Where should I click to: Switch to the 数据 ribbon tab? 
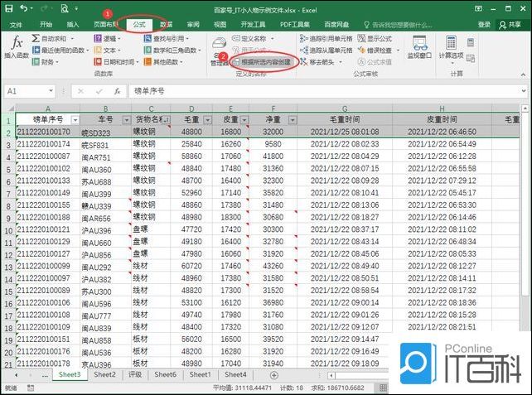pyautogui.click(x=166, y=25)
